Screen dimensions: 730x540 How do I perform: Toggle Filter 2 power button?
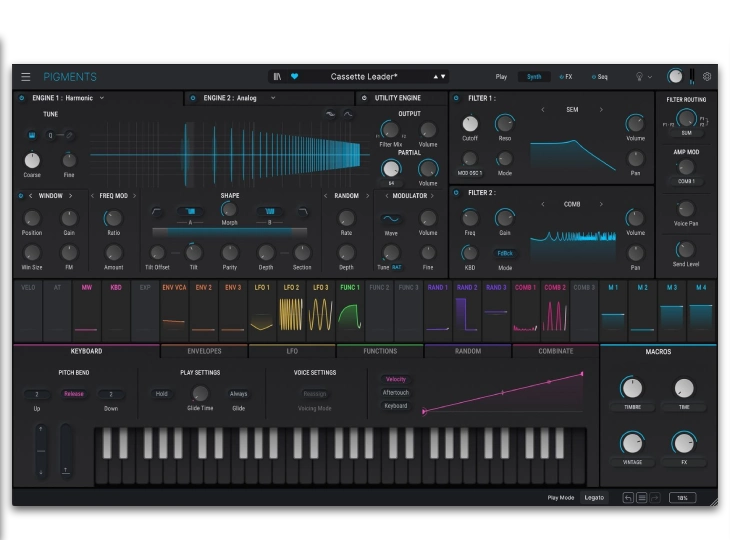(x=456, y=193)
